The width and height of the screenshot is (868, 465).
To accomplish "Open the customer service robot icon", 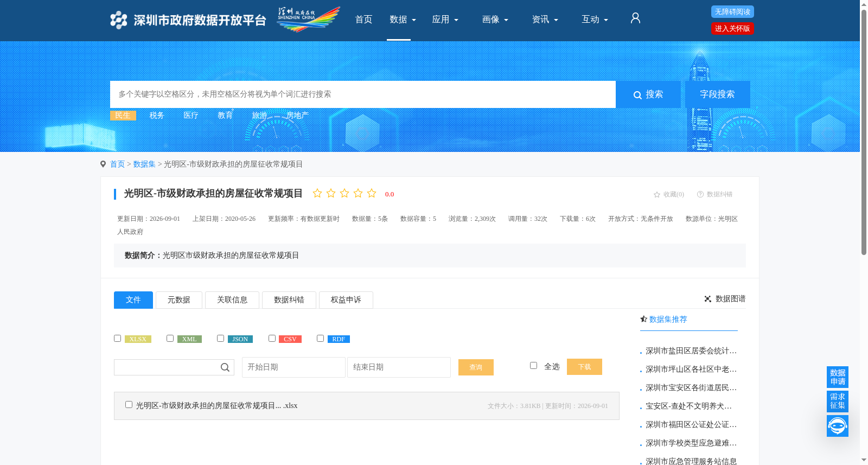I will tap(837, 426).
